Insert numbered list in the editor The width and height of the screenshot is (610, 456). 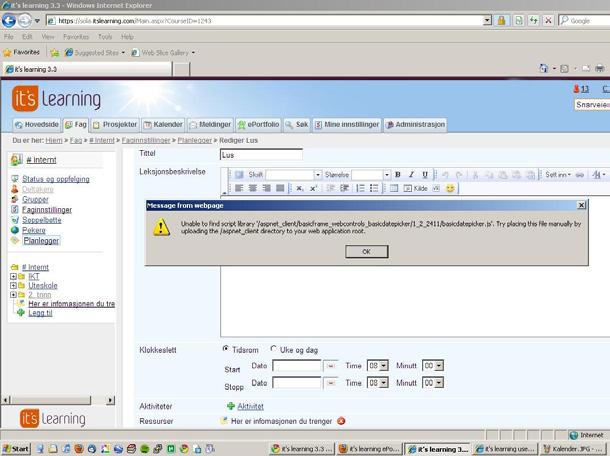[x=360, y=188]
